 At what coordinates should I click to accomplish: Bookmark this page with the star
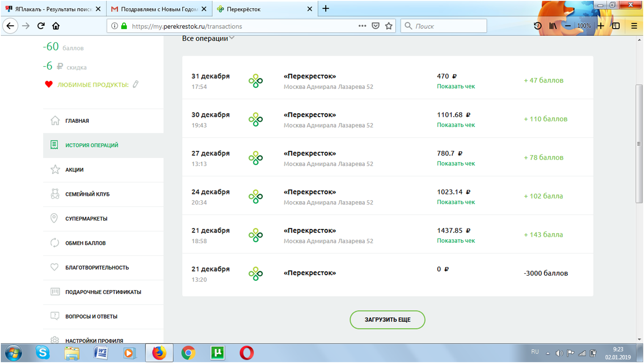click(x=389, y=26)
